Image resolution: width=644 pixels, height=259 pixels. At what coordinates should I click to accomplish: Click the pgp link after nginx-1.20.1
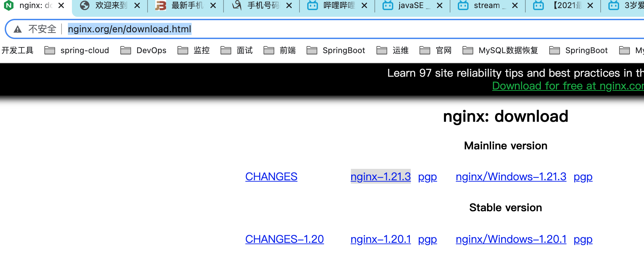click(428, 239)
